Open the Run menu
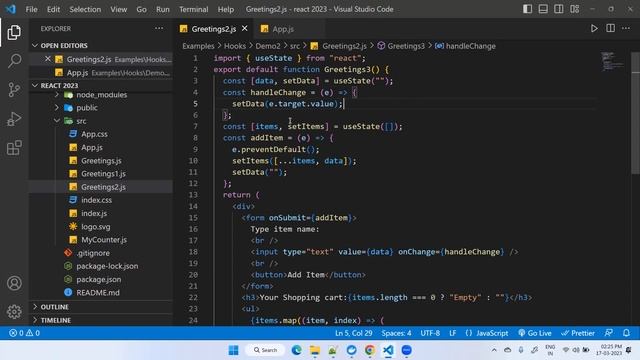This screenshot has width=640, height=360. tap(162, 9)
